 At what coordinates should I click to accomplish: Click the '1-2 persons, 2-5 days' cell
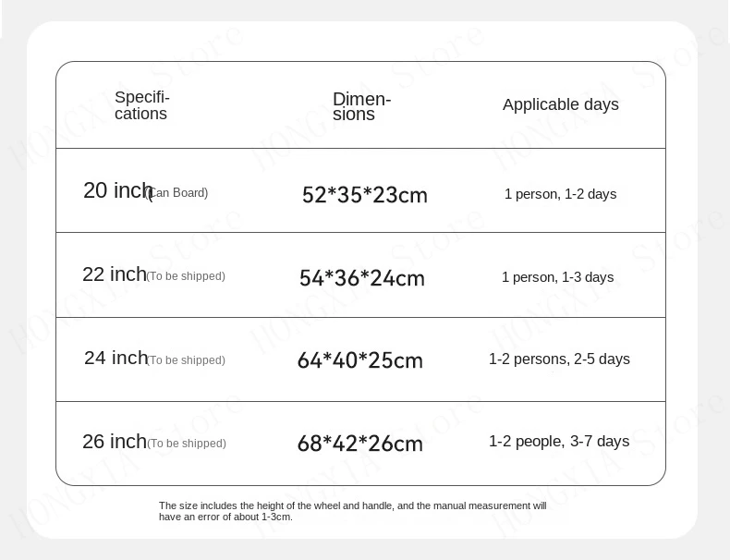coord(559,359)
